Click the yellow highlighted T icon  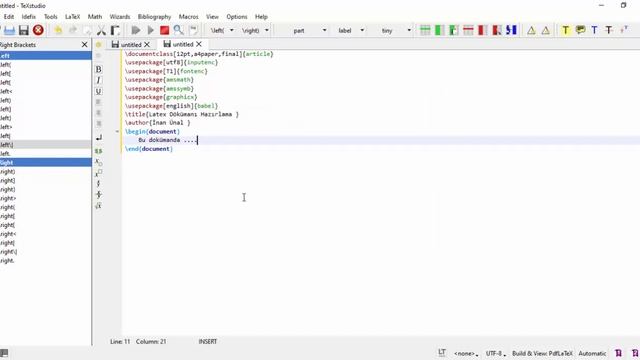[x=565, y=30]
